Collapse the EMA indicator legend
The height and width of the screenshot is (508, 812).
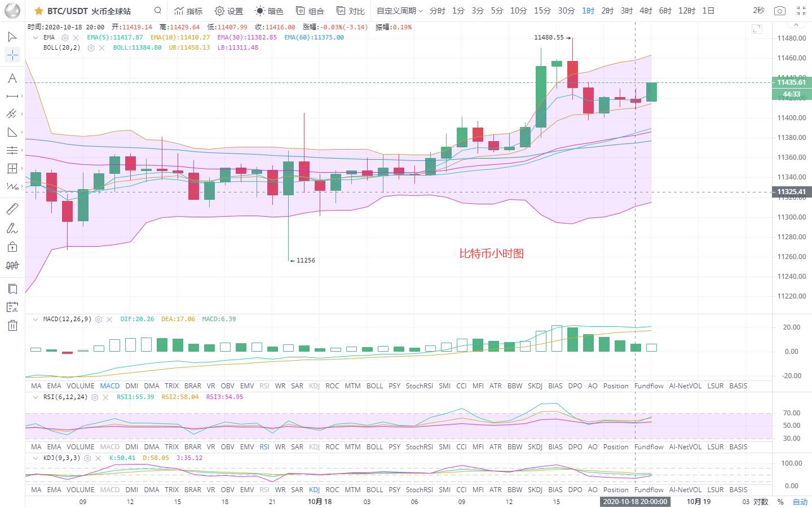click(36, 37)
